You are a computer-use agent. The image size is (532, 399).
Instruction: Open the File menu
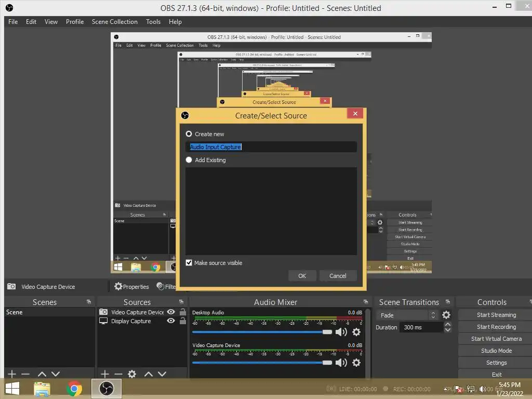[13, 22]
